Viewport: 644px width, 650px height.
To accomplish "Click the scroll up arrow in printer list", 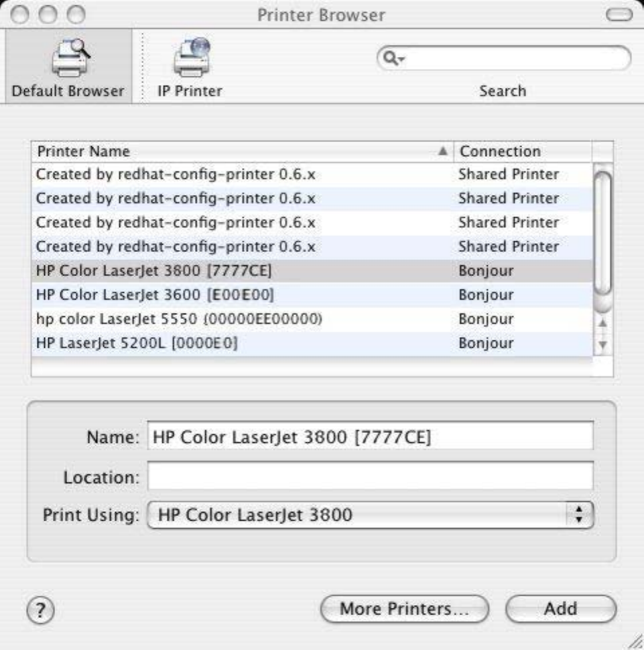I will (x=602, y=323).
